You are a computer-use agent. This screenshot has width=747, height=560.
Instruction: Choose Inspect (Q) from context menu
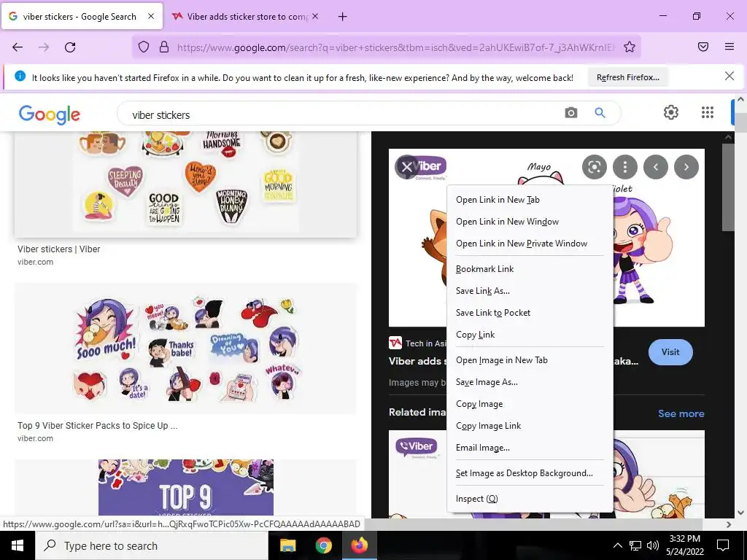(x=530, y=499)
